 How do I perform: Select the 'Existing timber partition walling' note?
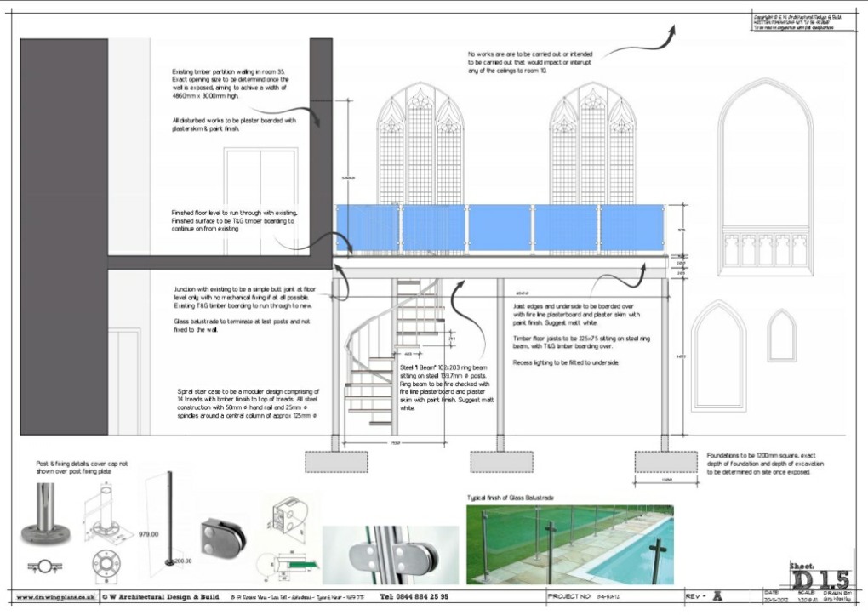(x=231, y=83)
